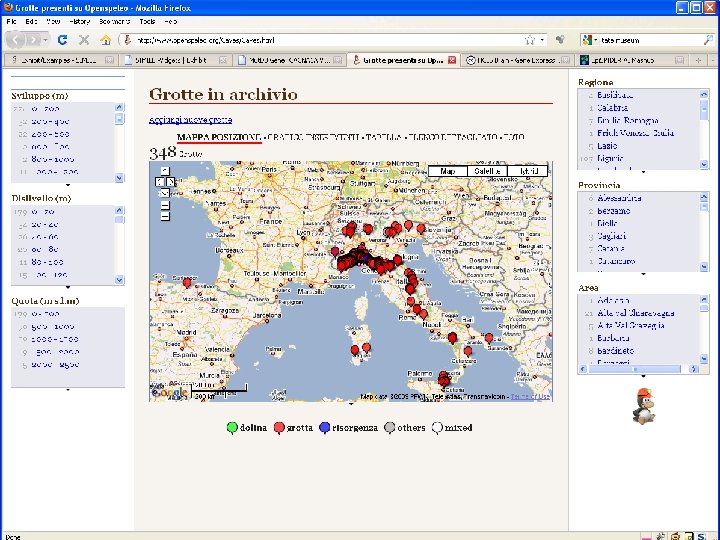This screenshot has height=540, width=720.
Task: Click the browser back arrow button
Action: (x=17, y=40)
